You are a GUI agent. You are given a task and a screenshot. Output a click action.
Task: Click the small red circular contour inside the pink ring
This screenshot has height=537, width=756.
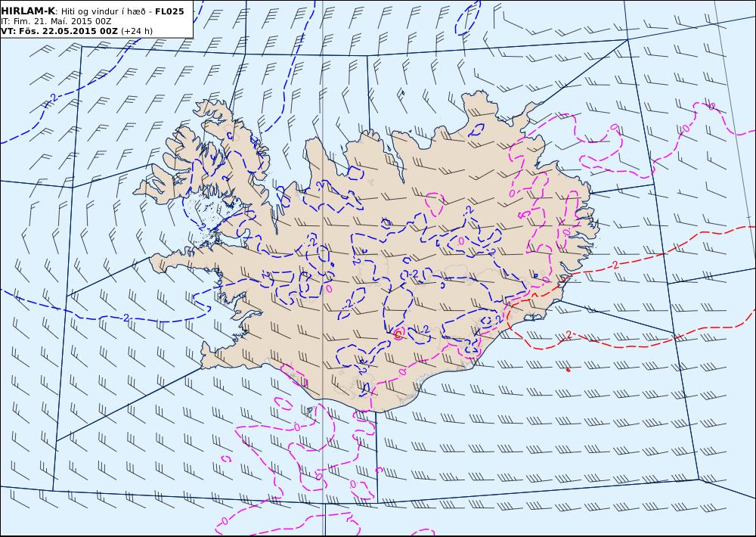(398, 334)
